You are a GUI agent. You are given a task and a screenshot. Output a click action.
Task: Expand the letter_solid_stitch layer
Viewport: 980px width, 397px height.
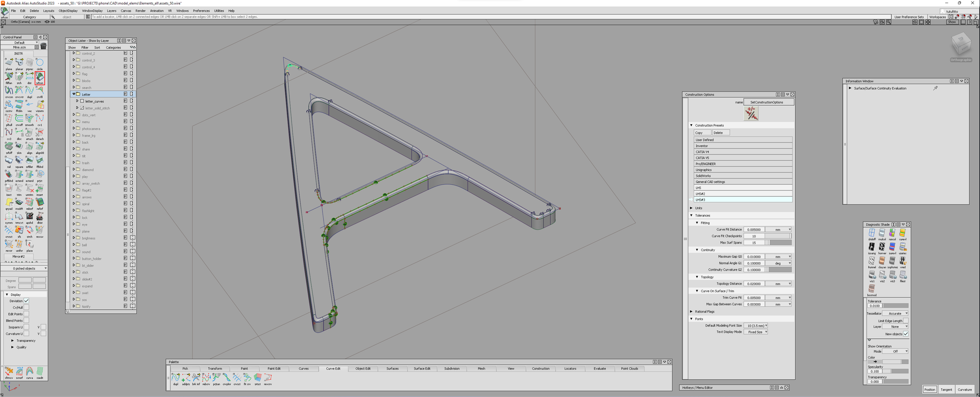(77, 108)
